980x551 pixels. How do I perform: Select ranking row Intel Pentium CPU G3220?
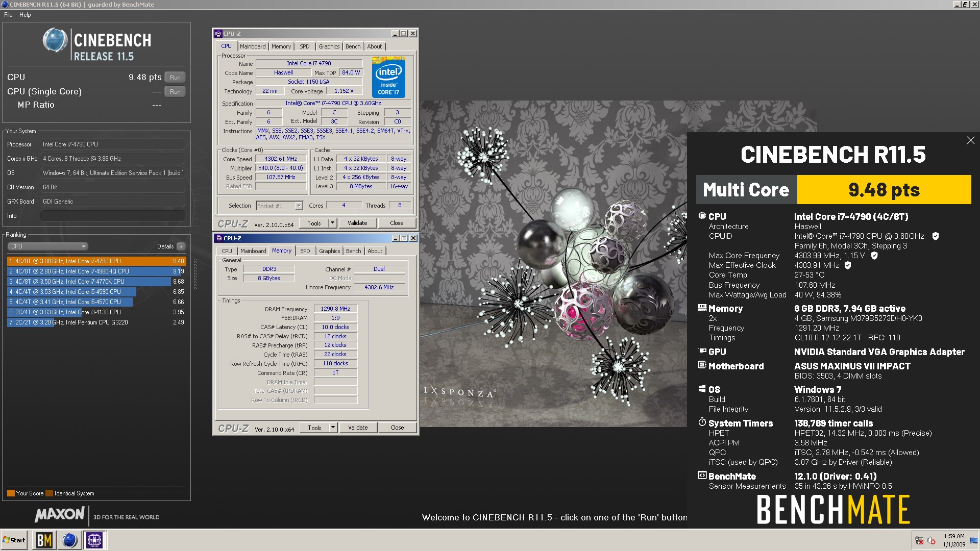coord(96,322)
